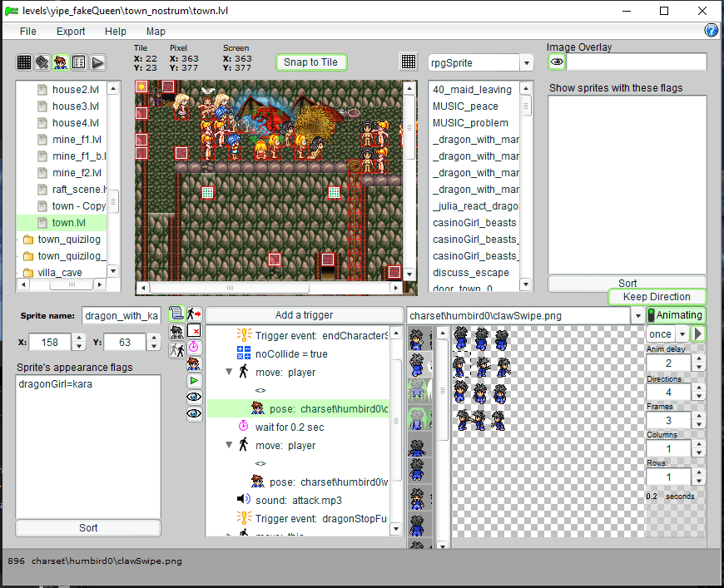
Task: Click the Add a trigger button
Action: coord(303,315)
